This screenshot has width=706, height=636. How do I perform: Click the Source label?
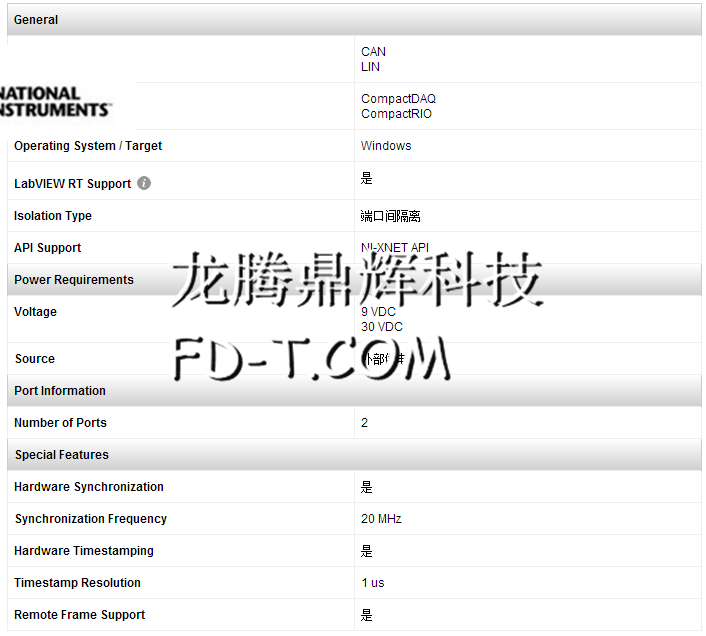point(35,359)
